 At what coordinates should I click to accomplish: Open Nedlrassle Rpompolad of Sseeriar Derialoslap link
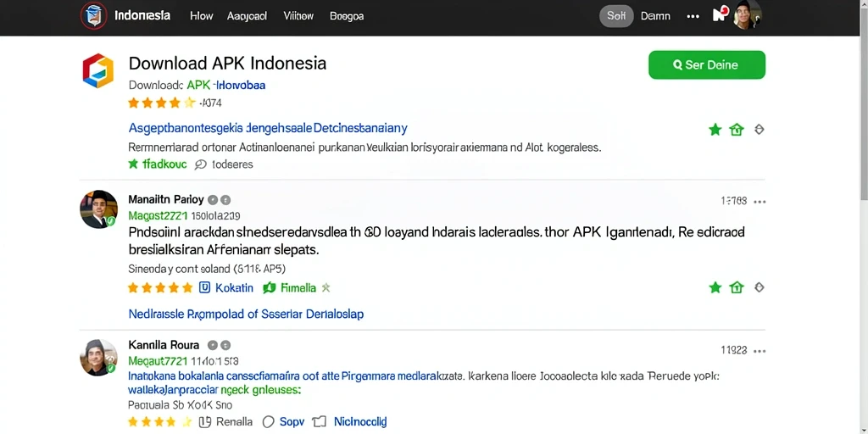[246, 314]
